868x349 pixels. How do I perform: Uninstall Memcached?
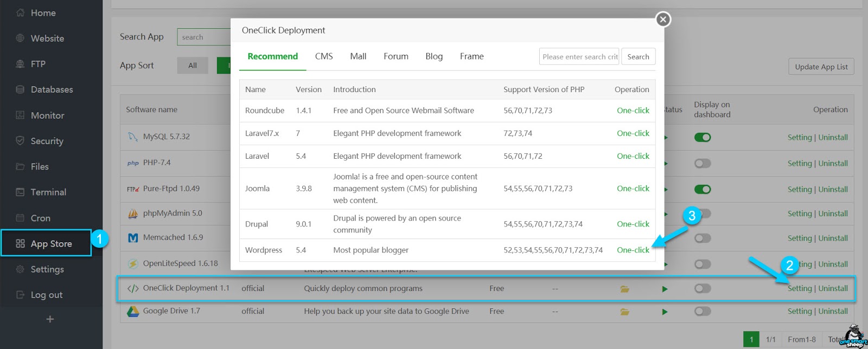click(x=833, y=238)
